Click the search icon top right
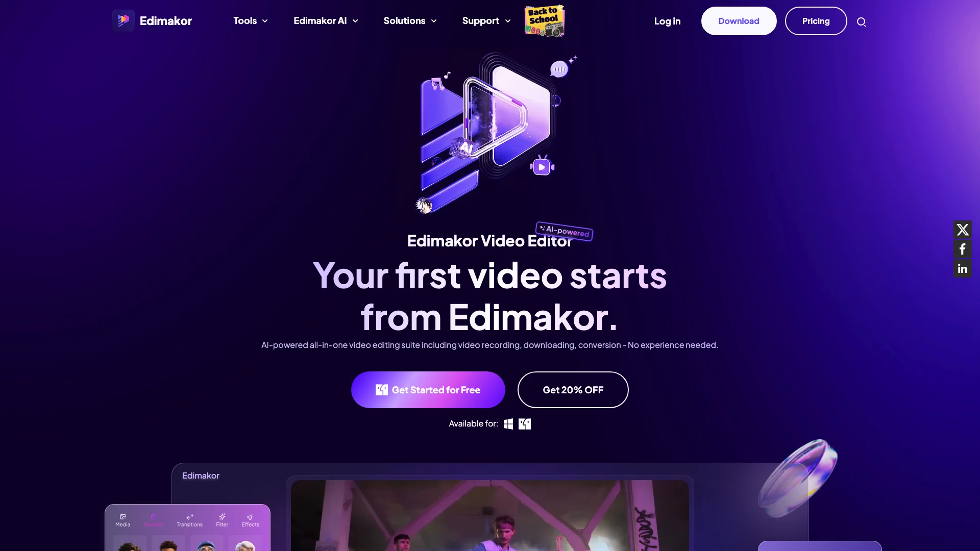The height and width of the screenshot is (551, 980). (862, 21)
